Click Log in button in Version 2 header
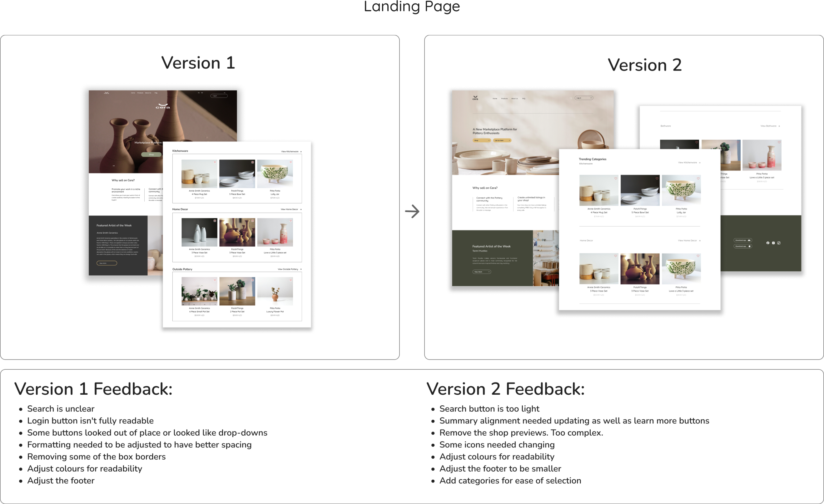The height and width of the screenshot is (504, 824). (x=583, y=98)
